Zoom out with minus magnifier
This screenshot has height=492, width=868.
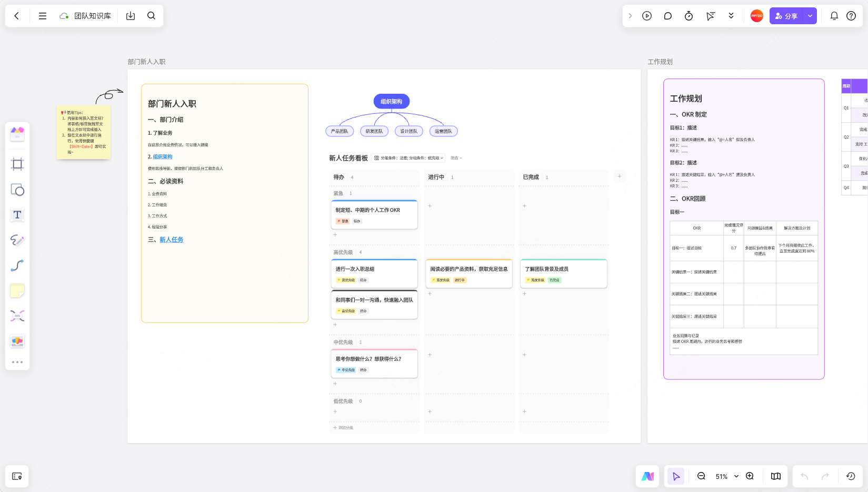click(701, 476)
